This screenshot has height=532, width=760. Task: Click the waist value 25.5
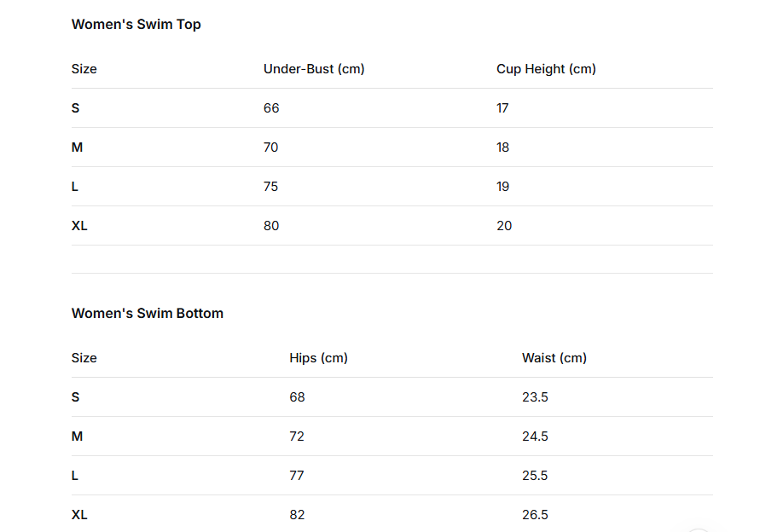coord(535,476)
